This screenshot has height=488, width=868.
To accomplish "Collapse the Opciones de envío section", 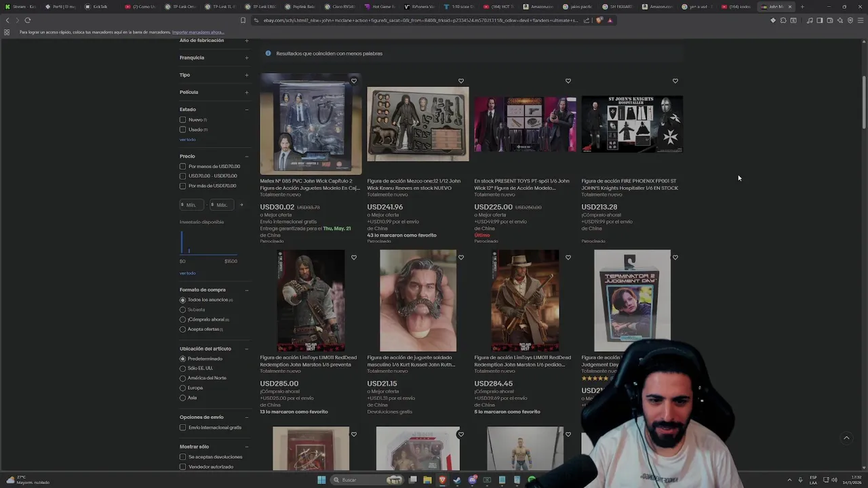I will (246, 418).
